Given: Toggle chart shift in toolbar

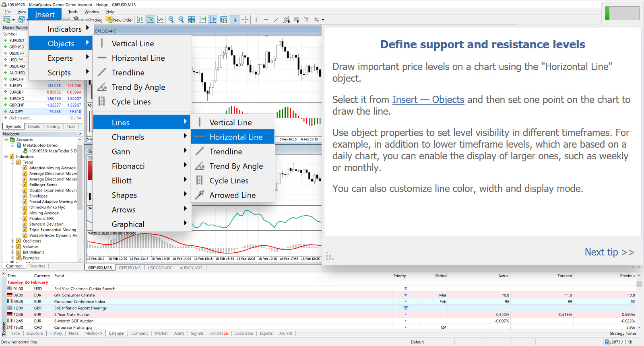Looking at the screenshot, I should point(213,20).
